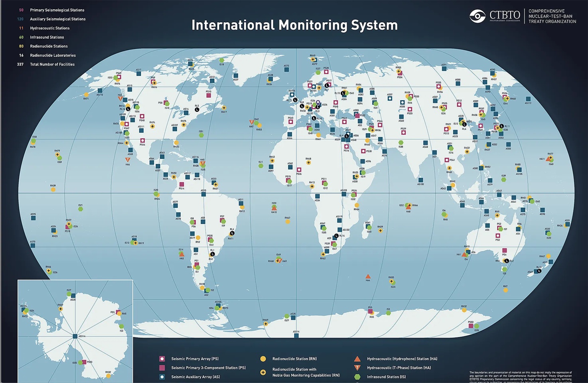The height and width of the screenshot is (383, 588).
Task: Select the AS114 marker in Antarctica inset
Action: pyautogui.click(x=75, y=336)
